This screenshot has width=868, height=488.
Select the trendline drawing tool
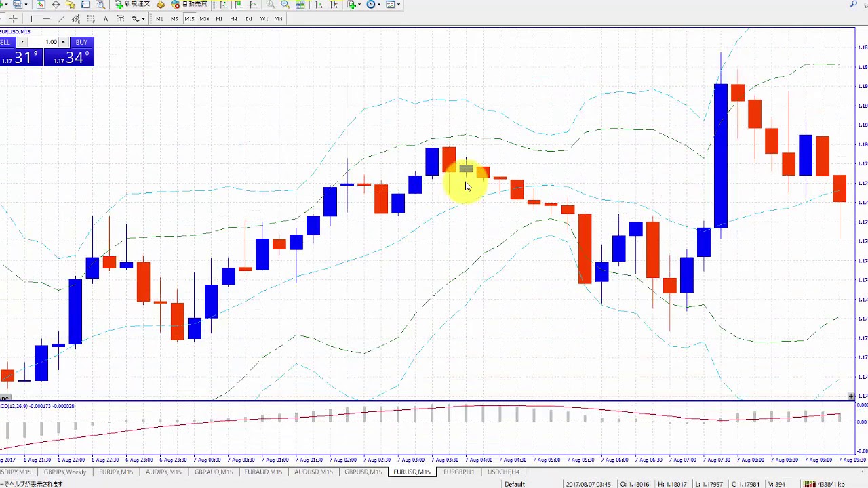coord(61,19)
